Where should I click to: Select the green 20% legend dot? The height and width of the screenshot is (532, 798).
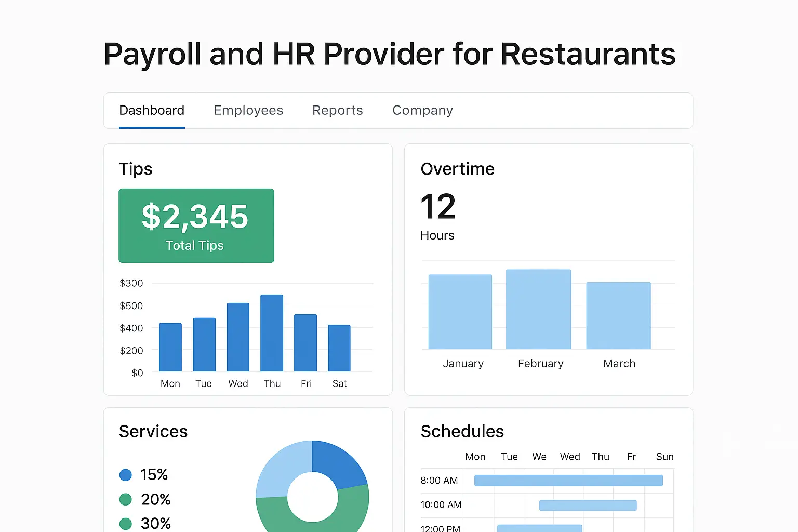126,499
